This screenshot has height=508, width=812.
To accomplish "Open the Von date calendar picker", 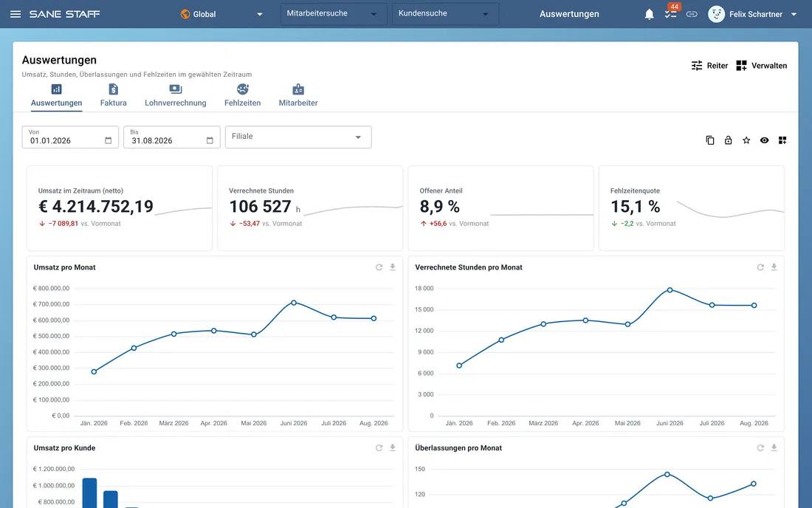I will click(109, 140).
